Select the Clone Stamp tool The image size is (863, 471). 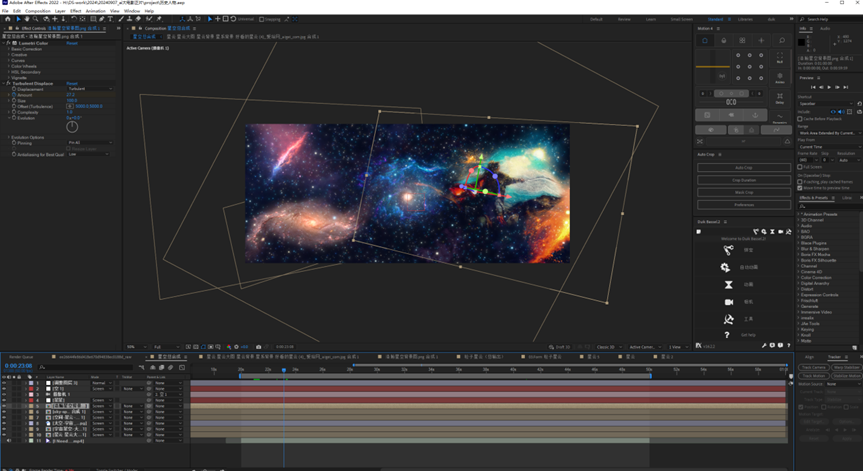click(x=129, y=19)
